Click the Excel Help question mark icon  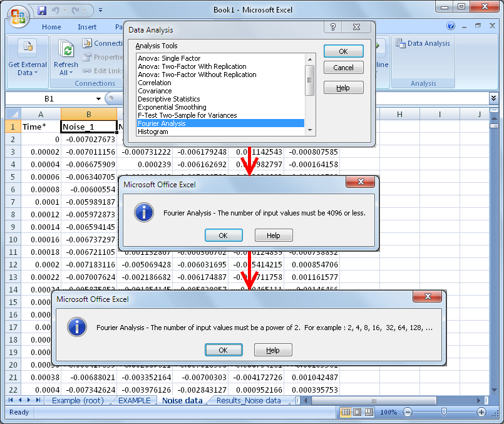[450, 26]
